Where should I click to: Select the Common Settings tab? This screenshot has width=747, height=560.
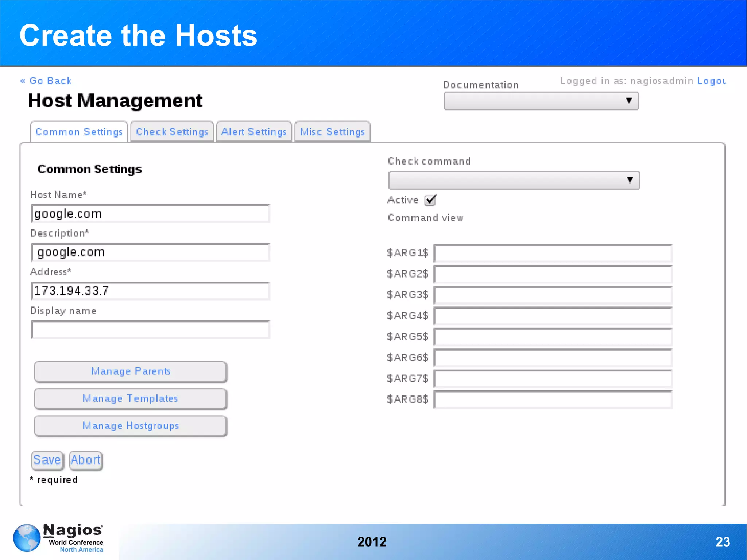[x=79, y=132]
